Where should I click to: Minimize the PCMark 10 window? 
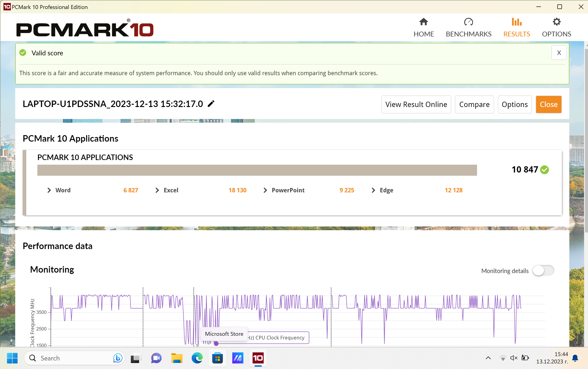click(x=538, y=7)
